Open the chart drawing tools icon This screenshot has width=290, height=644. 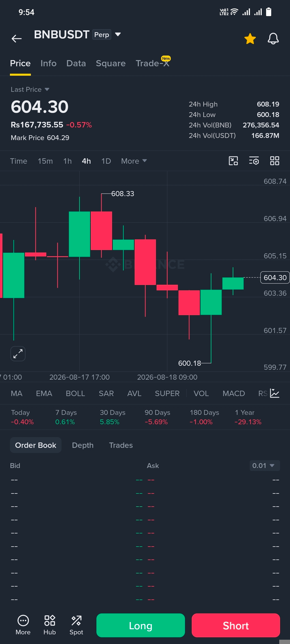click(233, 161)
